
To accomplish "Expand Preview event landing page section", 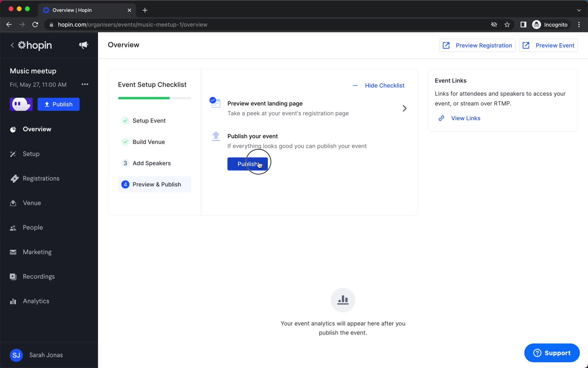I will (404, 108).
